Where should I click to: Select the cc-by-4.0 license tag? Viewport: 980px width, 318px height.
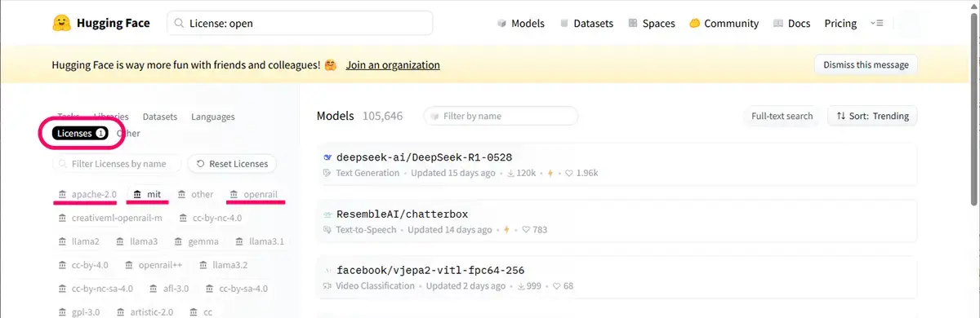pyautogui.click(x=83, y=265)
